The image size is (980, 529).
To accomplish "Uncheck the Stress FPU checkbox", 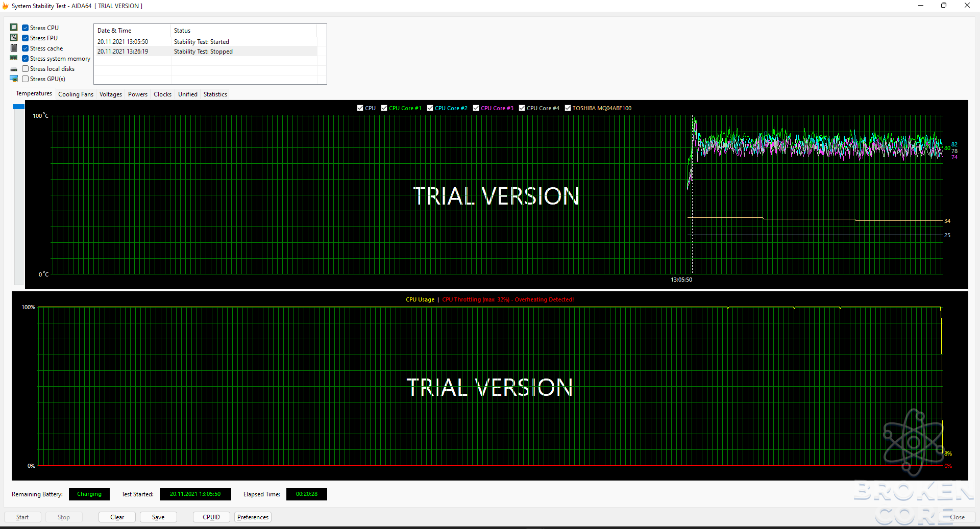I will [x=26, y=38].
